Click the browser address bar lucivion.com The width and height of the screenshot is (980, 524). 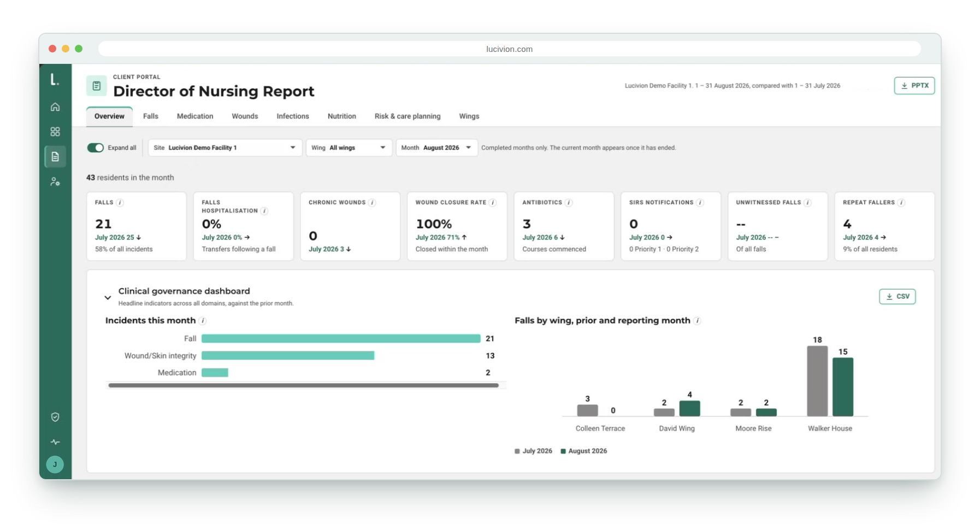pos(509,49)
